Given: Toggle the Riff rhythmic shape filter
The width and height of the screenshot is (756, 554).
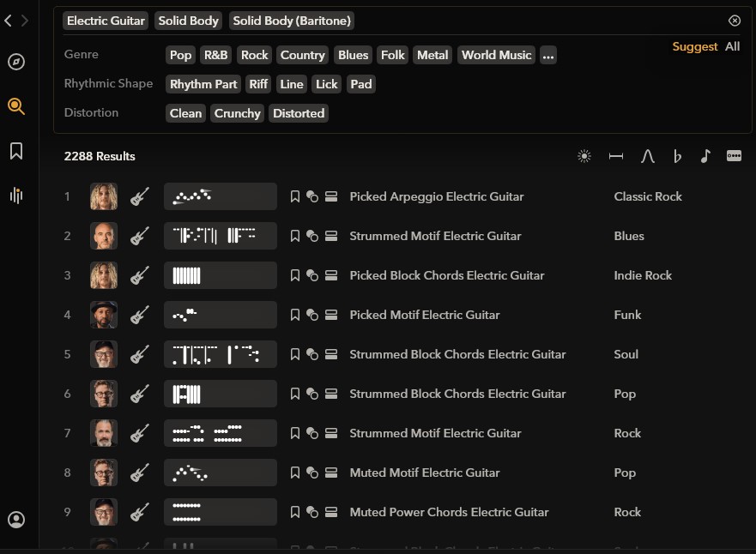Looking at the screenshot, I should pyautogui.click(x=258, y=84).
